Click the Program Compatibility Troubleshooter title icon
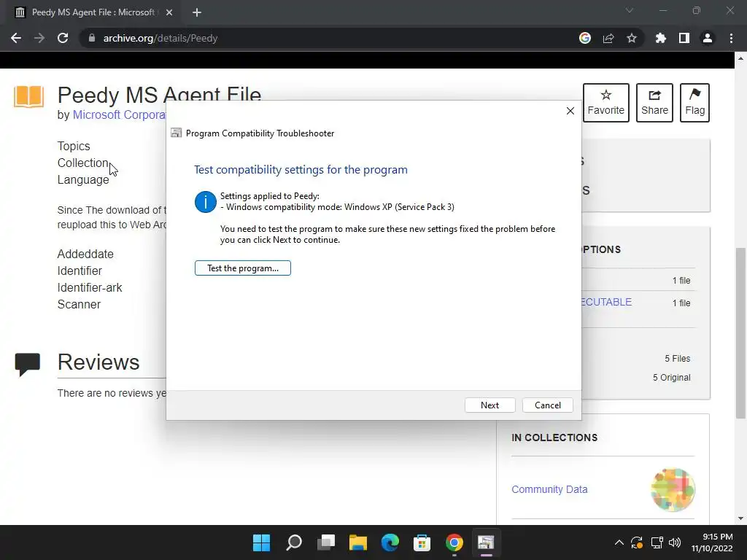 (x=177, y=133)
